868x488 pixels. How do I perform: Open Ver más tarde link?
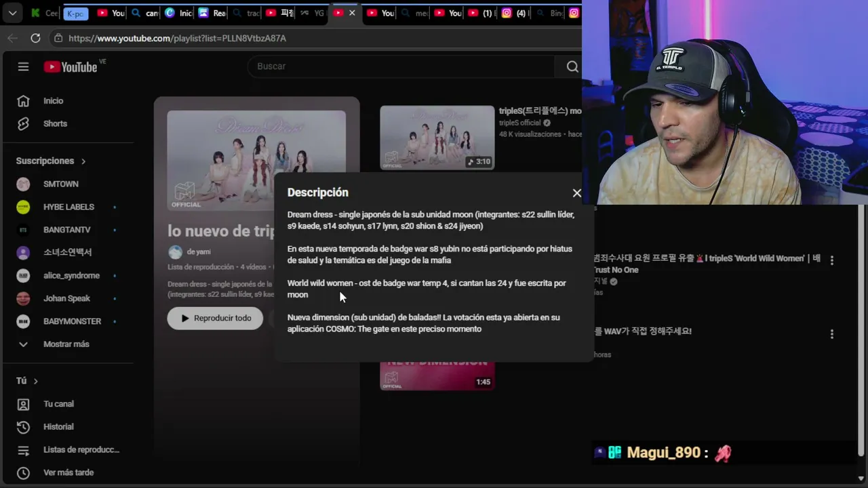click(x=68, y=473)
